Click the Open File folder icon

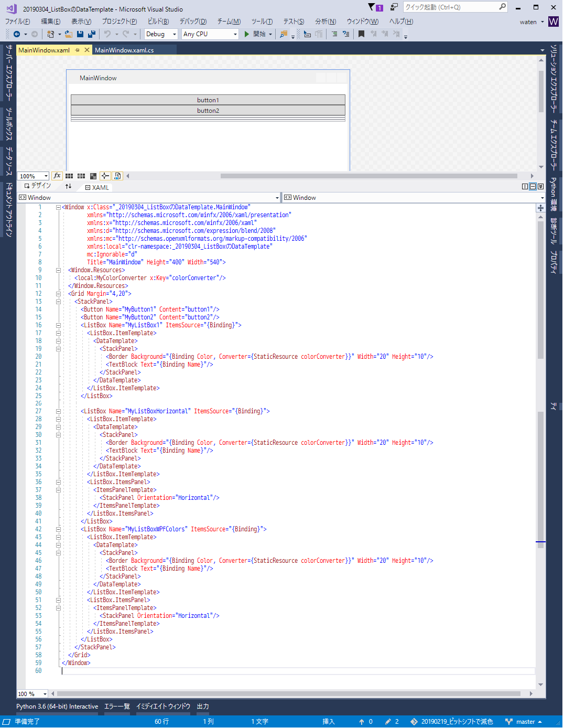coord(69,34)
